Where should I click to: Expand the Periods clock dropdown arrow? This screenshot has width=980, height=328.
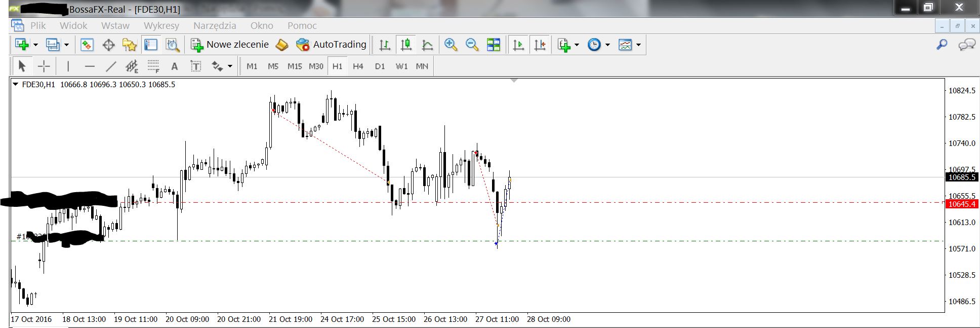coord(607,45)
